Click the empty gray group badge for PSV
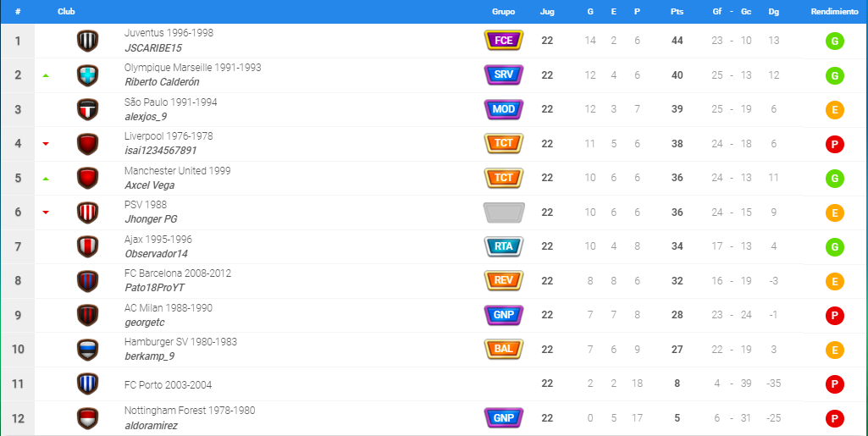 point(504,212)
